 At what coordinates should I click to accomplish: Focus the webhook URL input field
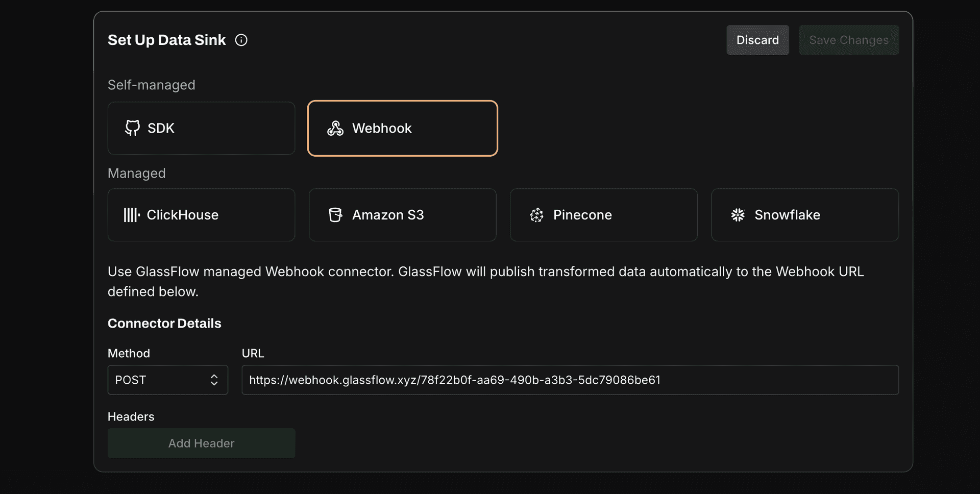point(570,380)
